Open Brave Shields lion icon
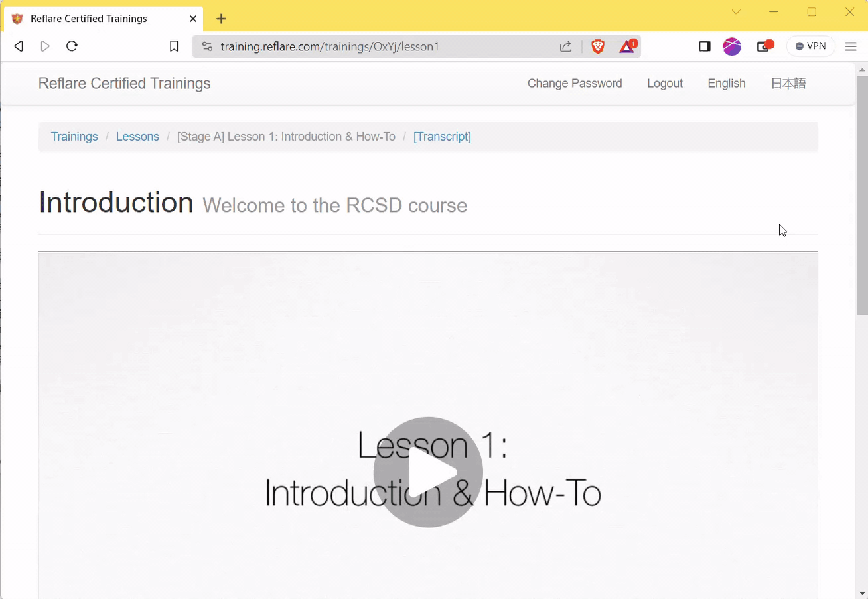 598,46
